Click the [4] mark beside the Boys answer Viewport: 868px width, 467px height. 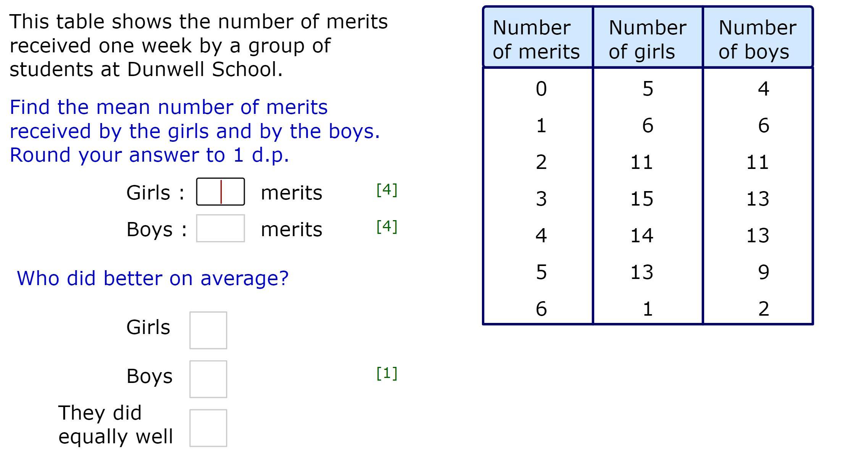(x=387, y=227)
